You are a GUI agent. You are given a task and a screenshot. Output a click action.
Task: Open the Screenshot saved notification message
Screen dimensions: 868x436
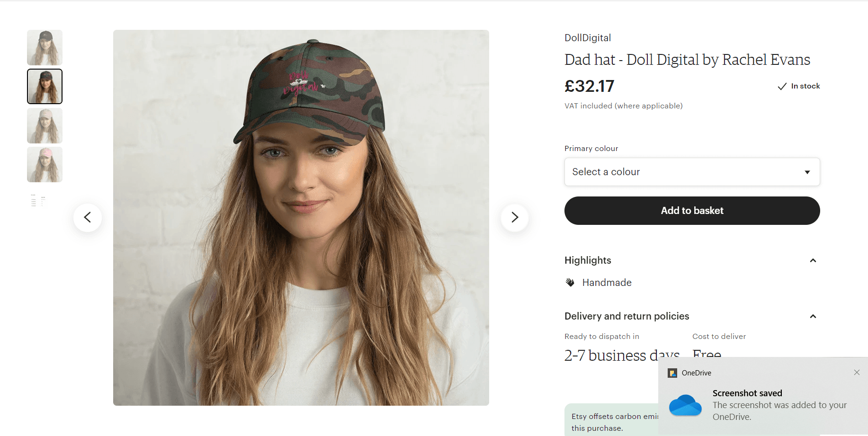[x=779, y=405]
